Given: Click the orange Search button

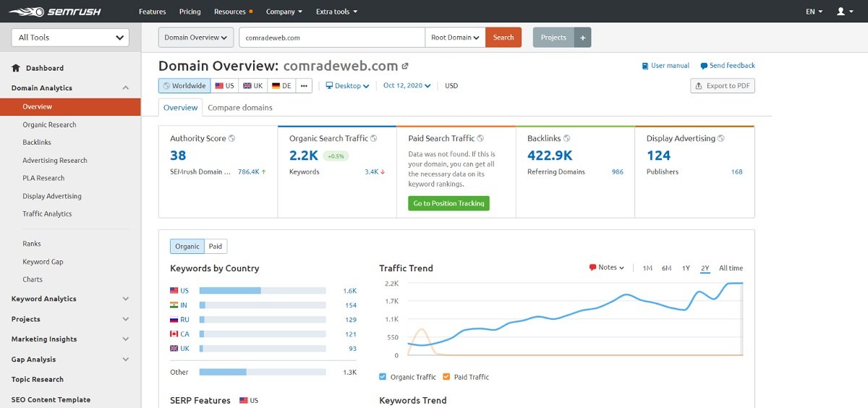Looking at the screenshot, I should tap(503, 38).
